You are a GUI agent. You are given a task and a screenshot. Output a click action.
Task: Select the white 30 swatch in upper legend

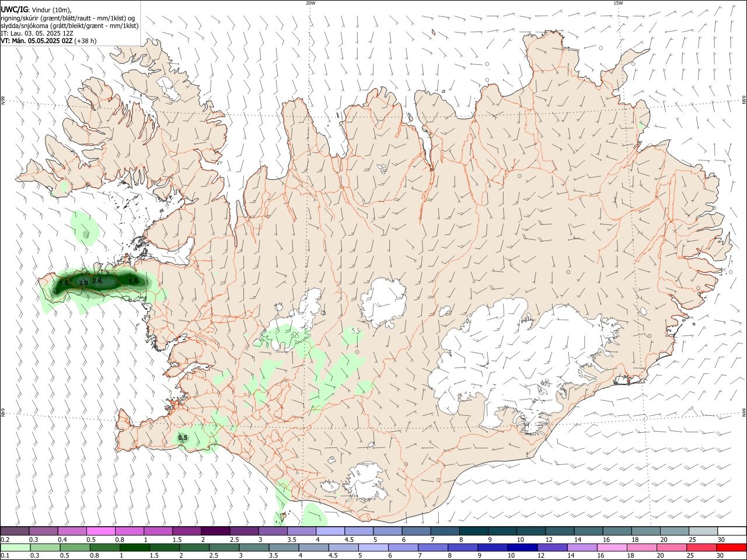click(x=732, y=531)
